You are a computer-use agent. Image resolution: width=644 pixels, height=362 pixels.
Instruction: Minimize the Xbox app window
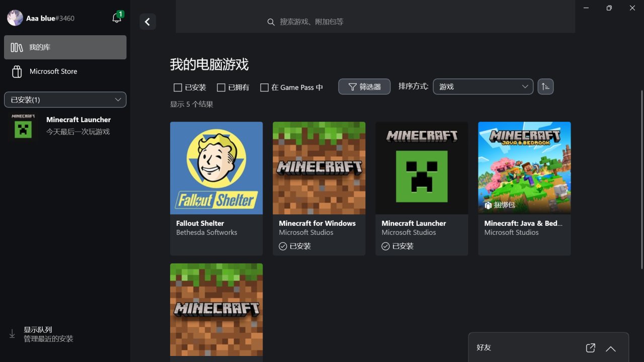coord(586,8)
